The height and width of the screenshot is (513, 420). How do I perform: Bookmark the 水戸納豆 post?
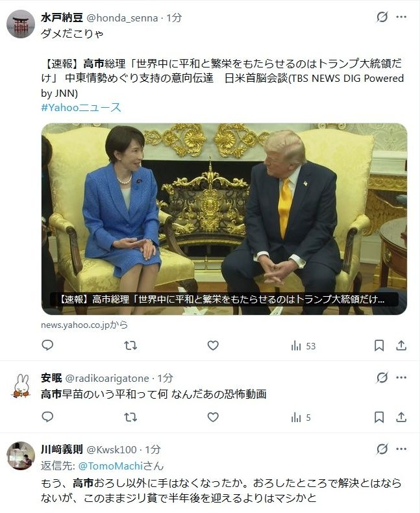pos(379,345)
